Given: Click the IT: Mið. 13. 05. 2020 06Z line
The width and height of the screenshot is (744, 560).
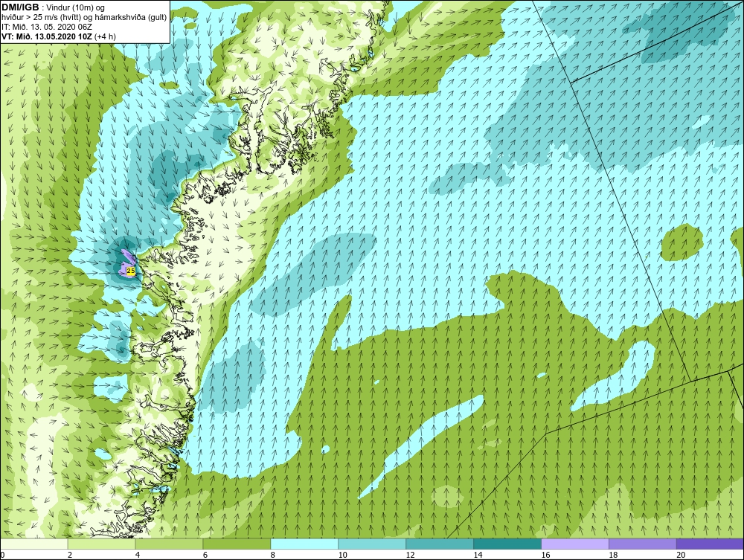Looking at the screenshot, I should (x=47, y=27).
